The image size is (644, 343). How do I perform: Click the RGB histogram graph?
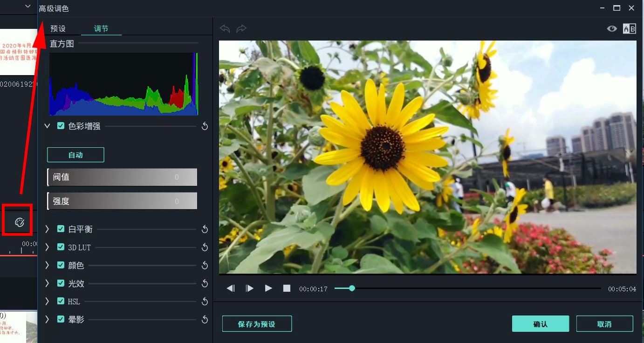[123, 84]
